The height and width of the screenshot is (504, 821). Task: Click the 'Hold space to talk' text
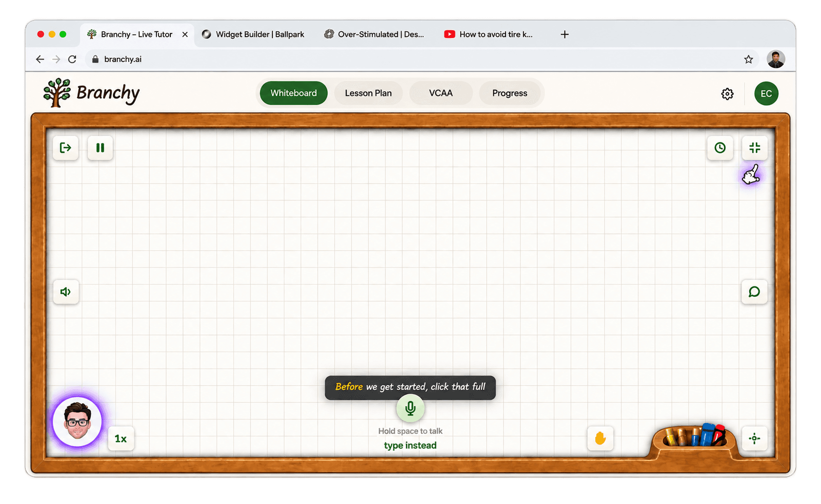pos(410,431)
